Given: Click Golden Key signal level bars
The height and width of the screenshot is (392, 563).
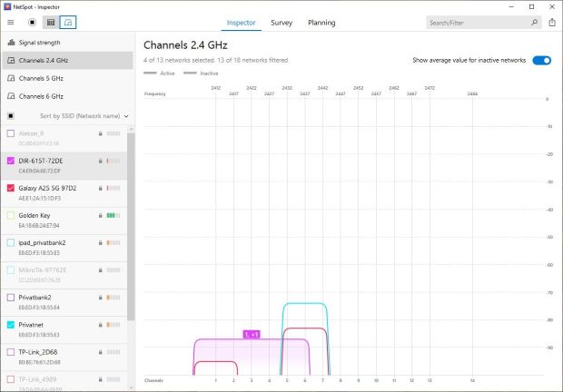Looking at the screenshot, I should [114, 216].
